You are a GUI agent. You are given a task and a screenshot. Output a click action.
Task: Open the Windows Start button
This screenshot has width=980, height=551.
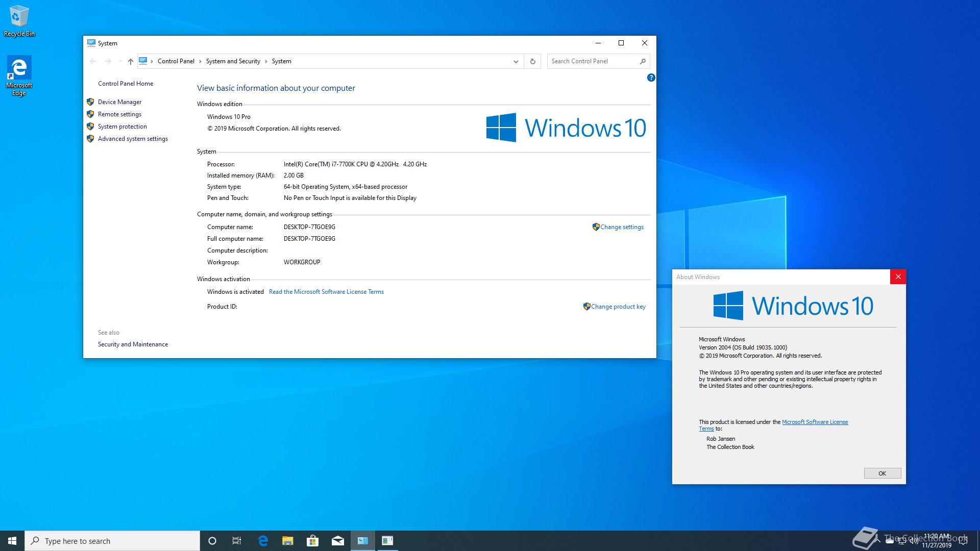pos(12,541)
